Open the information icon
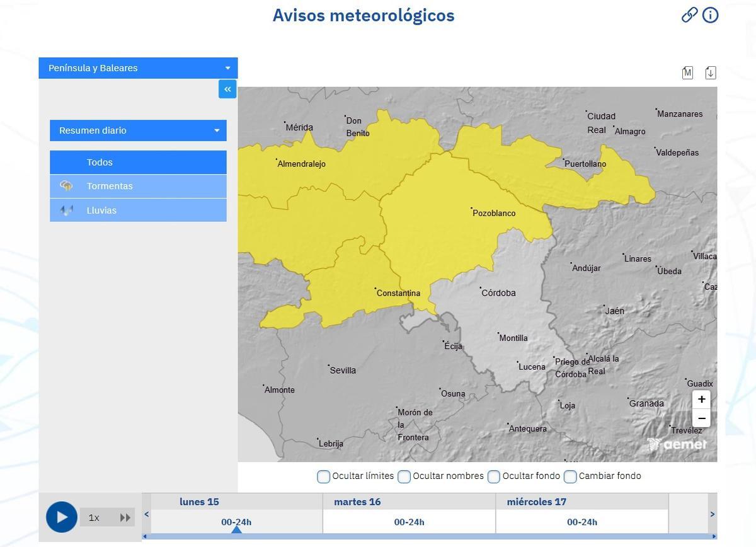 tap(710, 15)
